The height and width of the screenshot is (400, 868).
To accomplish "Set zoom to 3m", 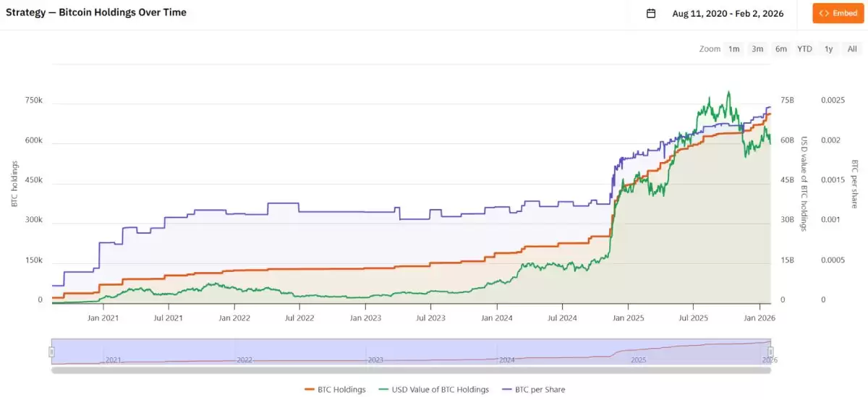I will [x=757, y=49].
